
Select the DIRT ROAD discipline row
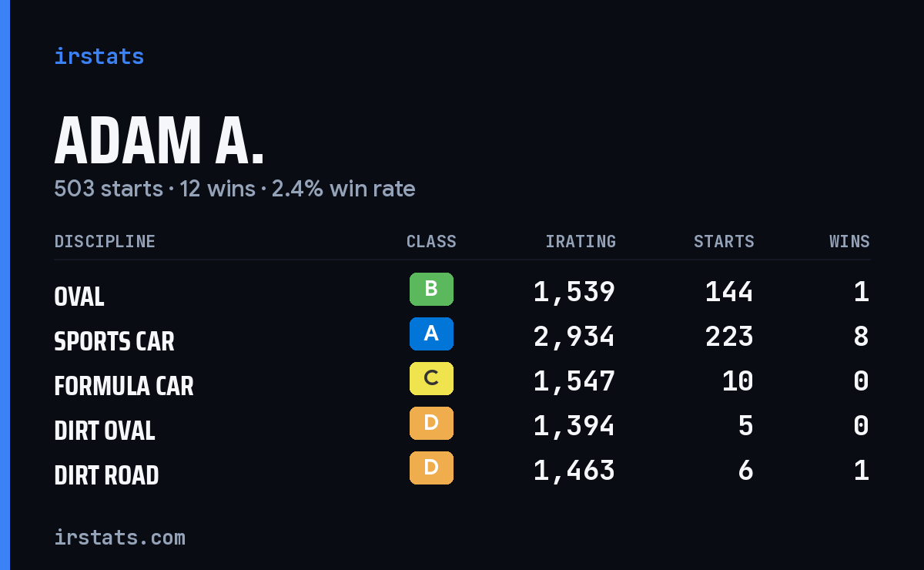pyautogui.click(x=462, y=471)
